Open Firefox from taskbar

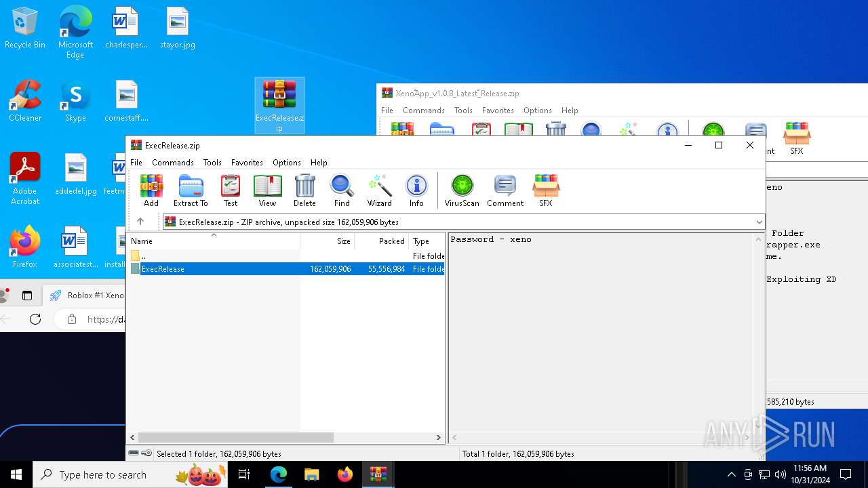(345, 474)
